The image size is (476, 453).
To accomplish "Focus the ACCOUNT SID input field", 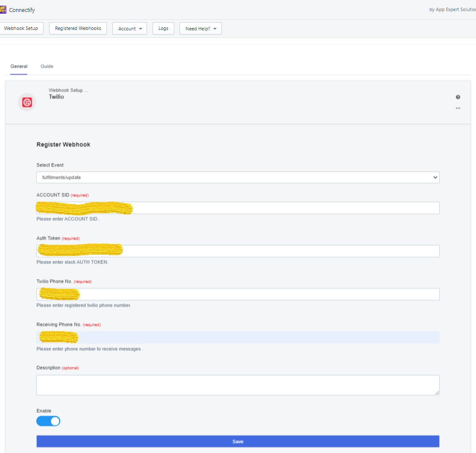I will [x=238, y=208].
